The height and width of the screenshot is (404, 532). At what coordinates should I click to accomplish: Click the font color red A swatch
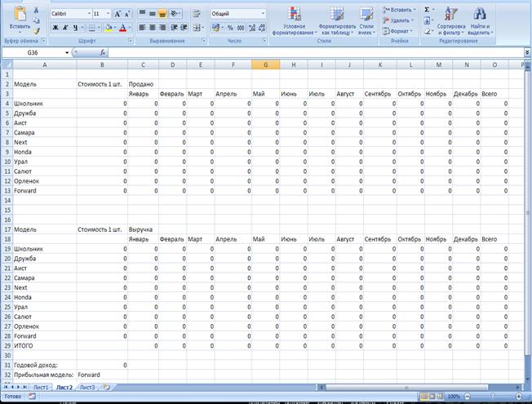(x=121, y=27)
